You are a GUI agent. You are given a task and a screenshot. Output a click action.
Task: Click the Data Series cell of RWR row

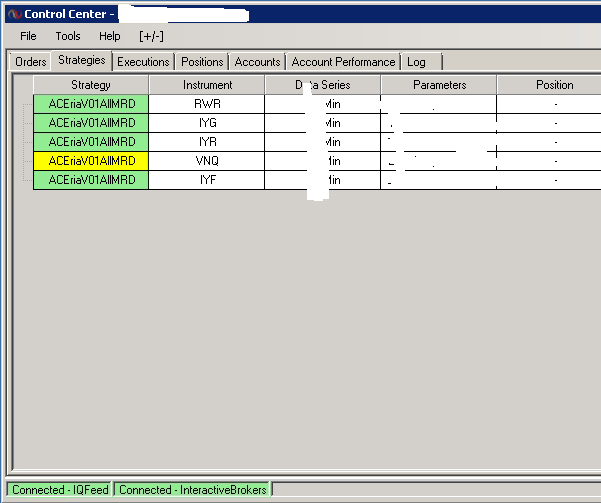(x=323, y=104)
